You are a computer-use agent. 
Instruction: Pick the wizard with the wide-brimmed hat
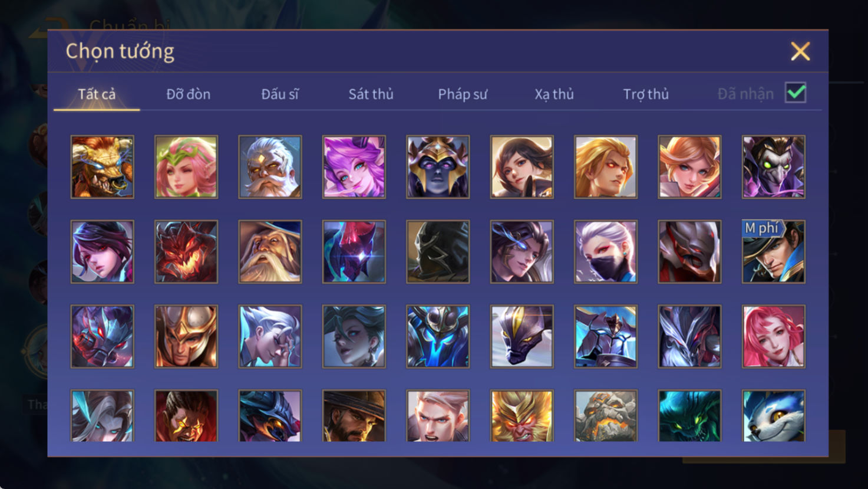pos(270,252)
